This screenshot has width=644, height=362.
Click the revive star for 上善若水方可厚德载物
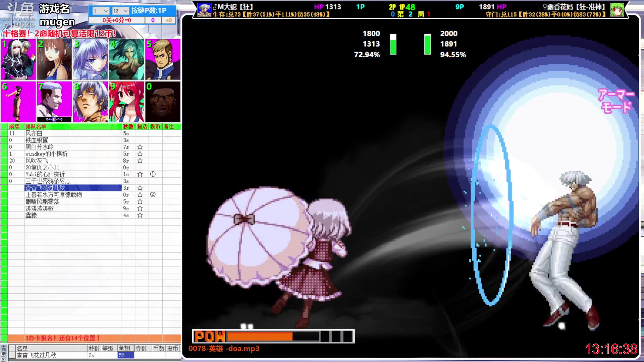point(140,195)
